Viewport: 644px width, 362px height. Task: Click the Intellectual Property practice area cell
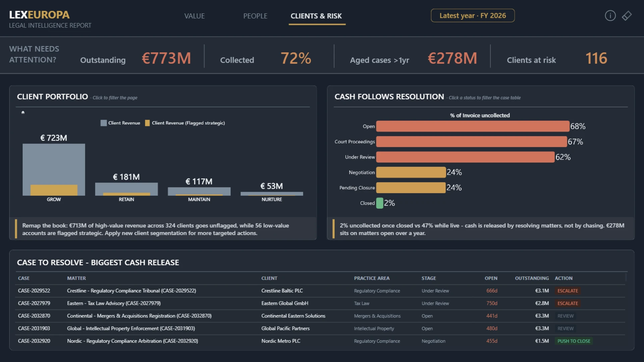pos(374,328)
